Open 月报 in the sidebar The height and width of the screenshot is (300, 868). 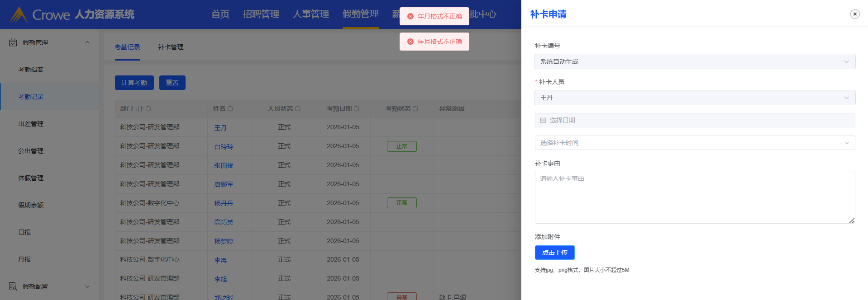(24, 259)
